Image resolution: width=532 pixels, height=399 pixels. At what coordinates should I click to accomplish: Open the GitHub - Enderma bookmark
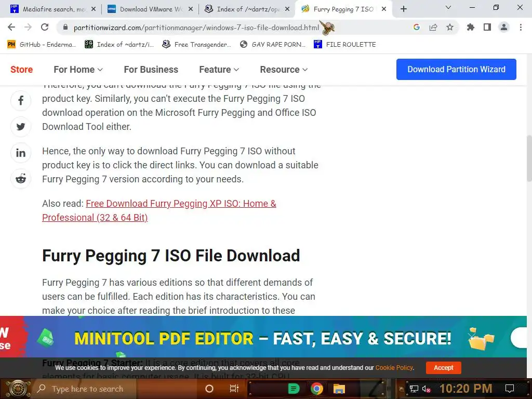coord(42,45)
